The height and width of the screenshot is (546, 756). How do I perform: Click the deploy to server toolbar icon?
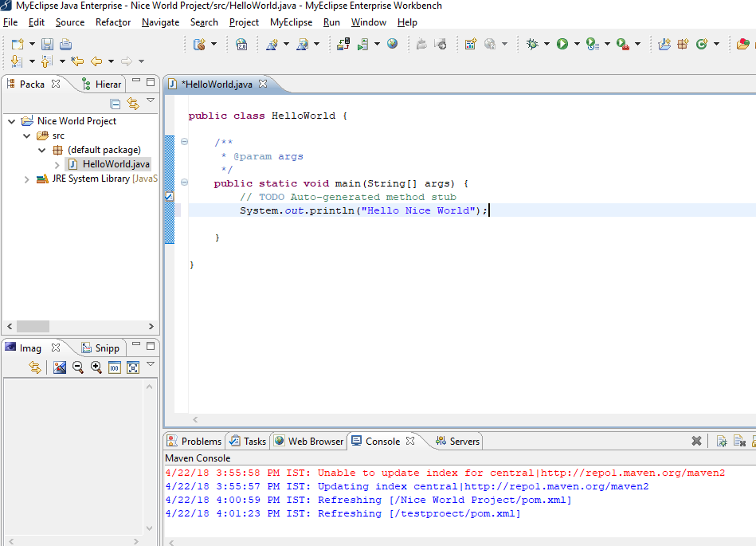pos(343,45)
